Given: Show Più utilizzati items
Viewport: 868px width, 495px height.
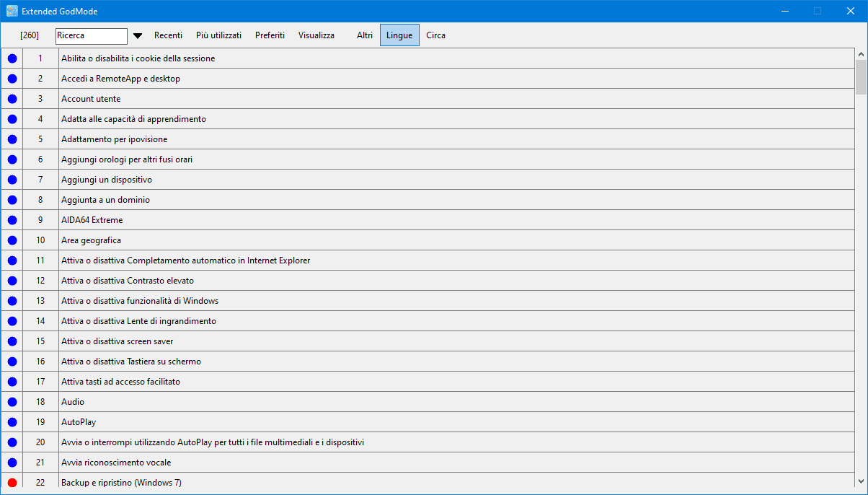Looking at the screenshot, I should click(218, 35).
